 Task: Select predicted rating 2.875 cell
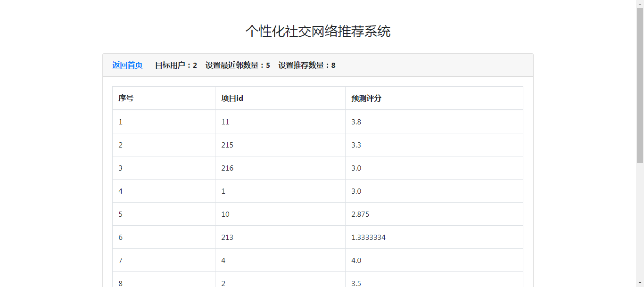pos(434,214)
